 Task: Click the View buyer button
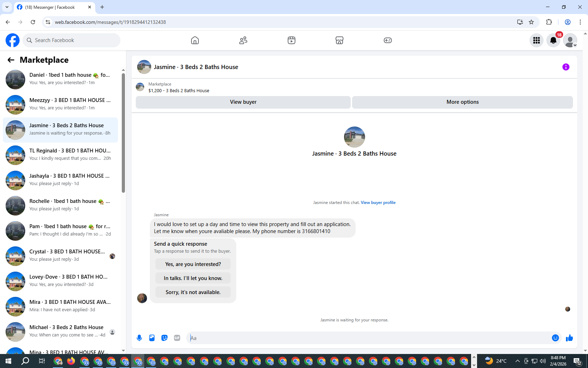coord(243,102)
